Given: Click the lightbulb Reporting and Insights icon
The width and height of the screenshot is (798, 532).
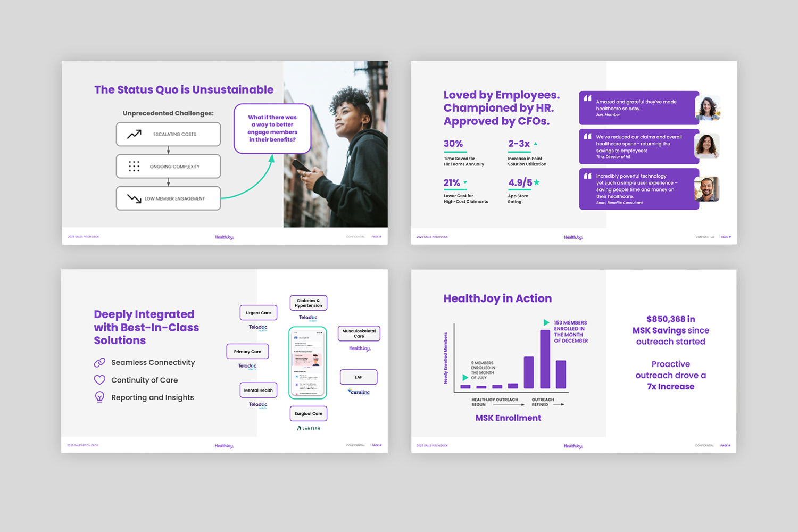Looking at the screenshot, I should click(99, 397).
